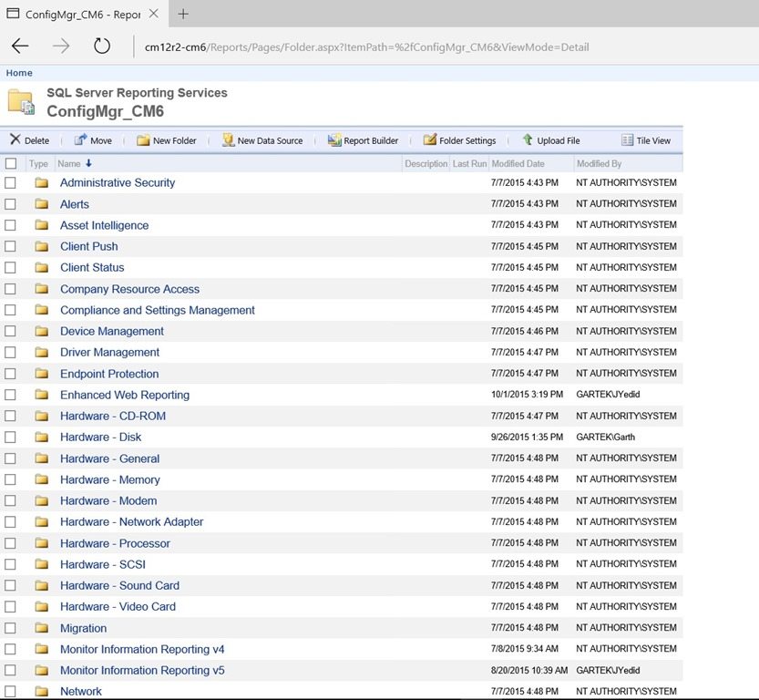Image resolution: width=759 pixels, height=700 pixels.
Task: Click the New Data Source icon
Action: tap(228, 140)
